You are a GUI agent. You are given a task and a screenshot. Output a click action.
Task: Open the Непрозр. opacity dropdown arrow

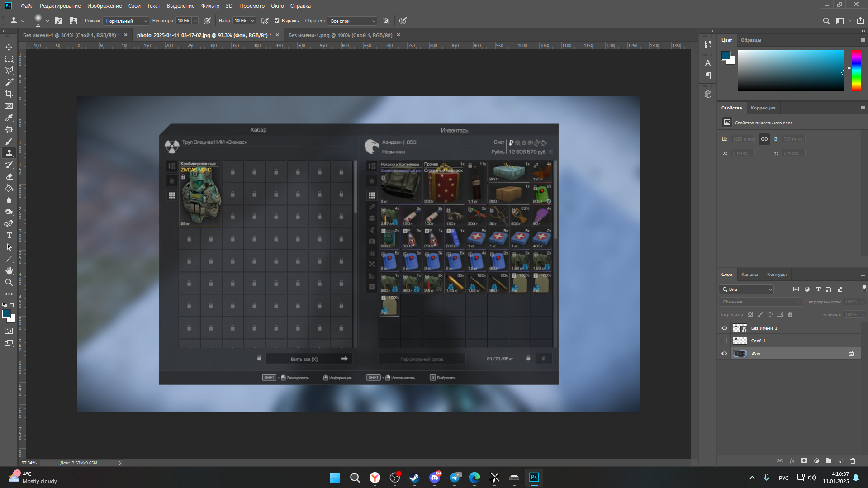point(195,21)
